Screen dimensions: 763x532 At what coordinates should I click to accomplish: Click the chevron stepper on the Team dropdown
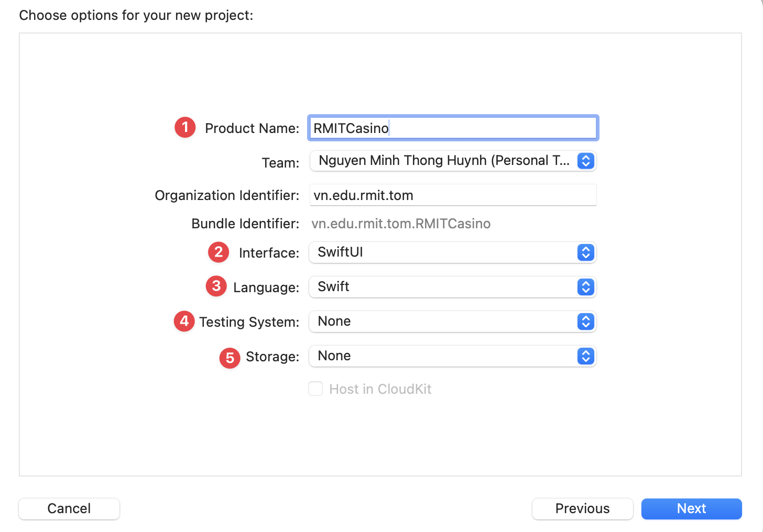pos(585,161)
